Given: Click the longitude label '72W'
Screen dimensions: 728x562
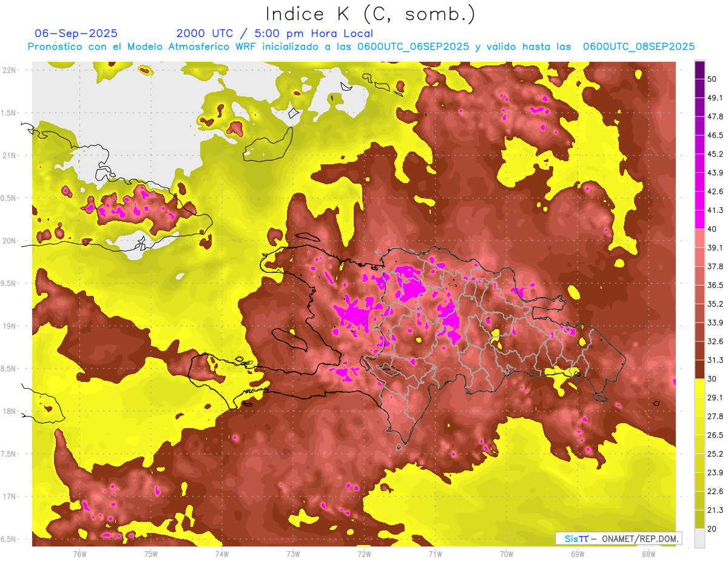Looking at the screenshot, I should (364, 554).
